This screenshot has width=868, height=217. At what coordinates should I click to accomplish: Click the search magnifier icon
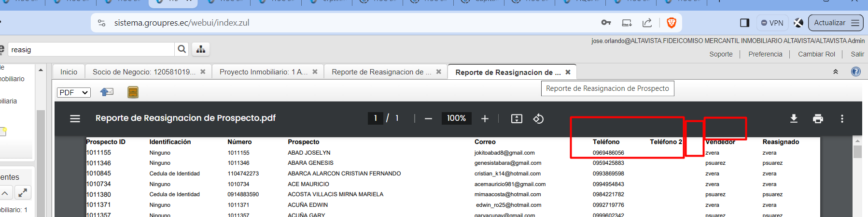(x=182, y=49)
